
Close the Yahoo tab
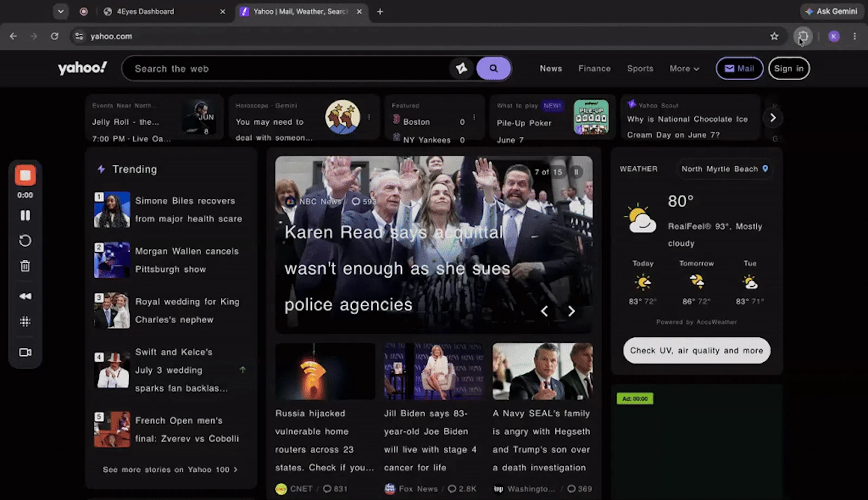[359, 11]
